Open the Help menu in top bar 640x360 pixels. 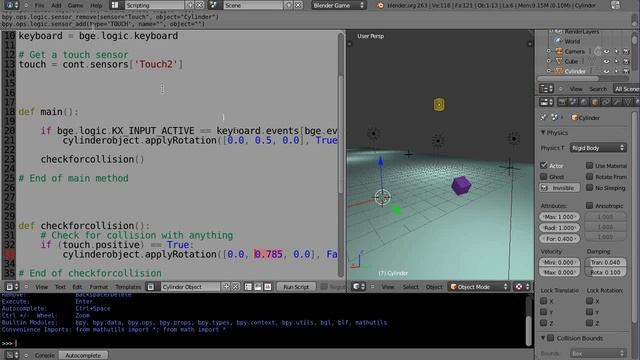click(x=96, y=5)
